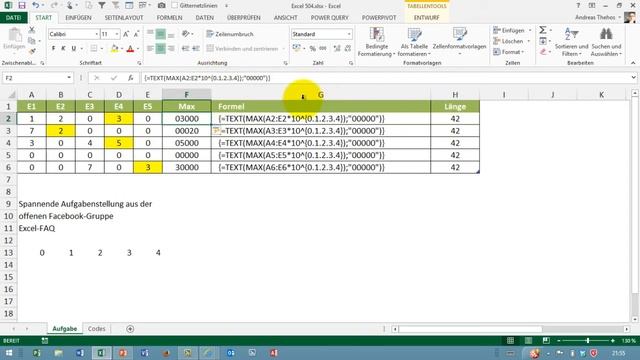Click the horizontal scrollbar
This screenshot has height=360, width=640.
pyautogui.click(x=470, y=329)
